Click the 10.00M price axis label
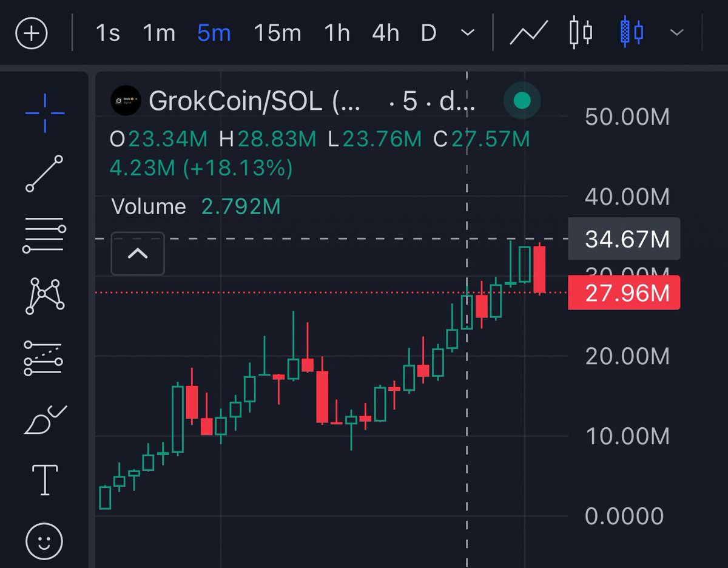 coord(627,436)
